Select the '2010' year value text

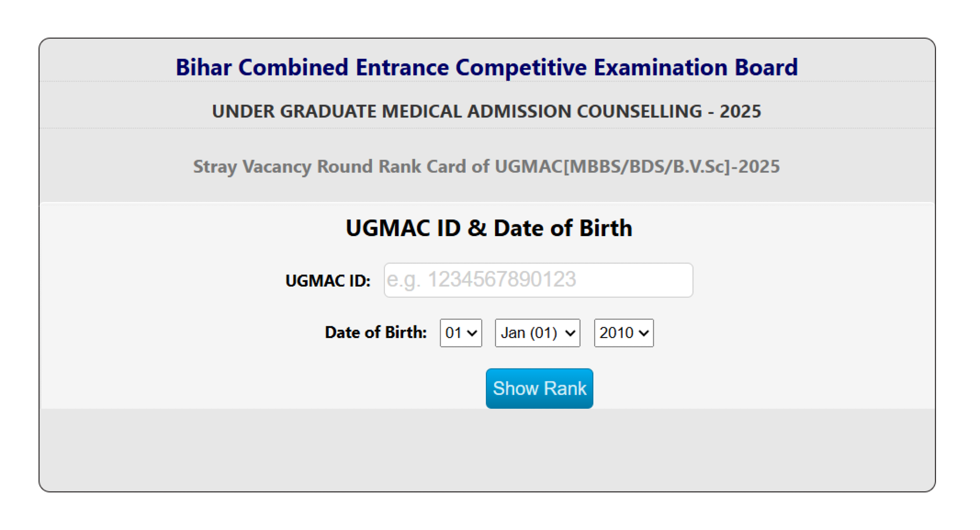click(616, 333)
